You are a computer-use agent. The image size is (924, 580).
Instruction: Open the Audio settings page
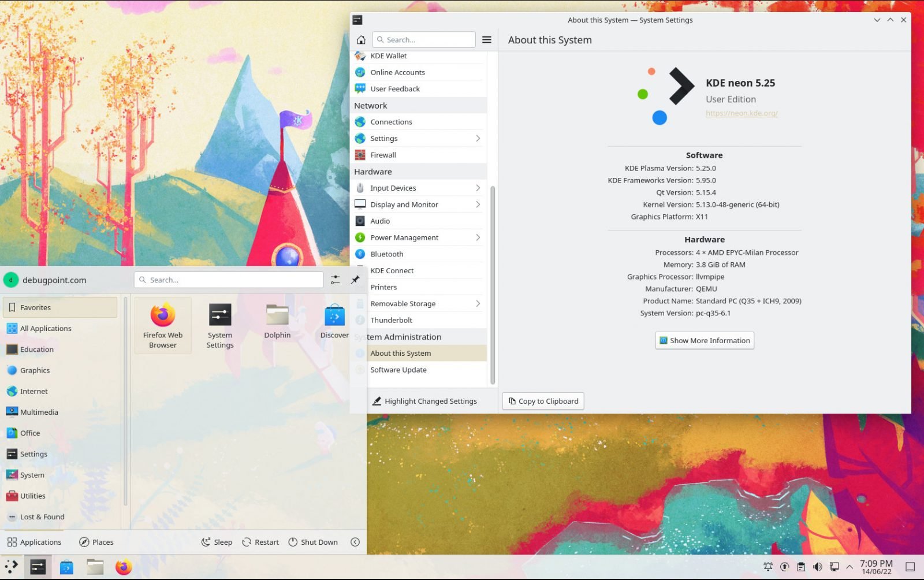(380, 221)
